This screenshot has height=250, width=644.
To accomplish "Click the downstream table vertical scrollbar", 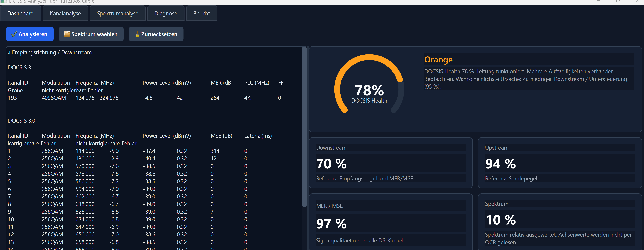I will [x=304, y=127].
